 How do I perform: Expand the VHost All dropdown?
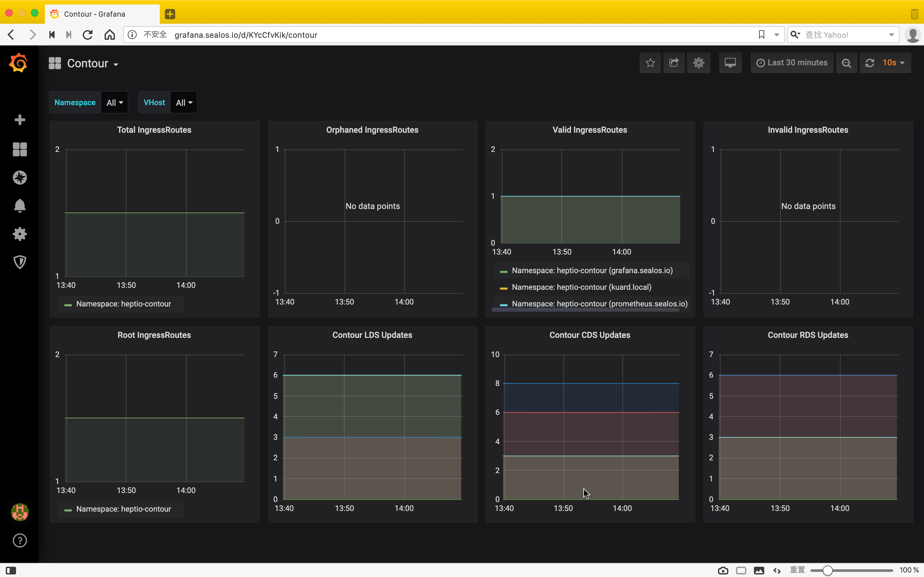184,103
